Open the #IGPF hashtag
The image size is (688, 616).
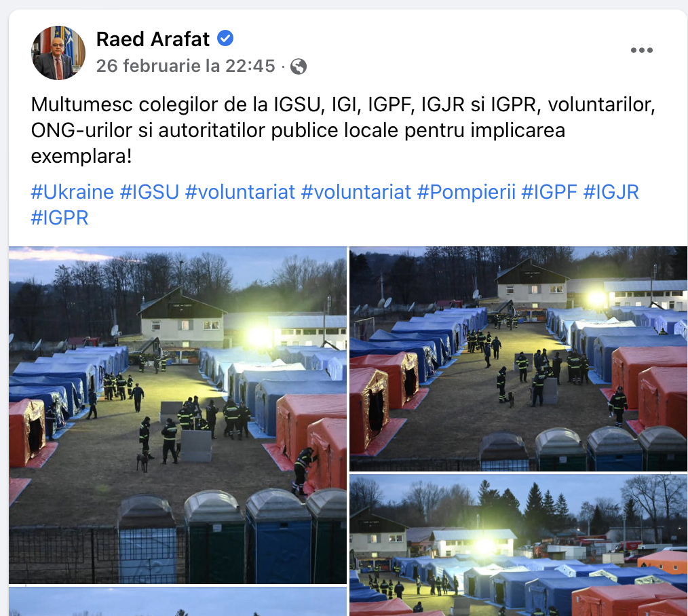point(549,192)
